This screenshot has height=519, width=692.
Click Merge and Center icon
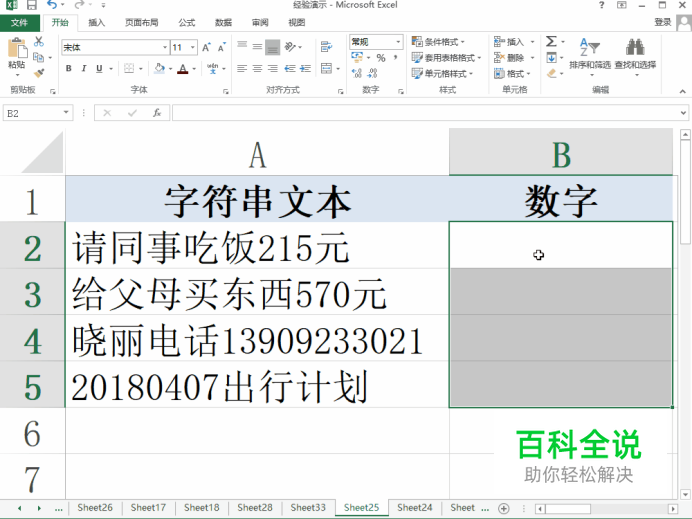point(327,68)
